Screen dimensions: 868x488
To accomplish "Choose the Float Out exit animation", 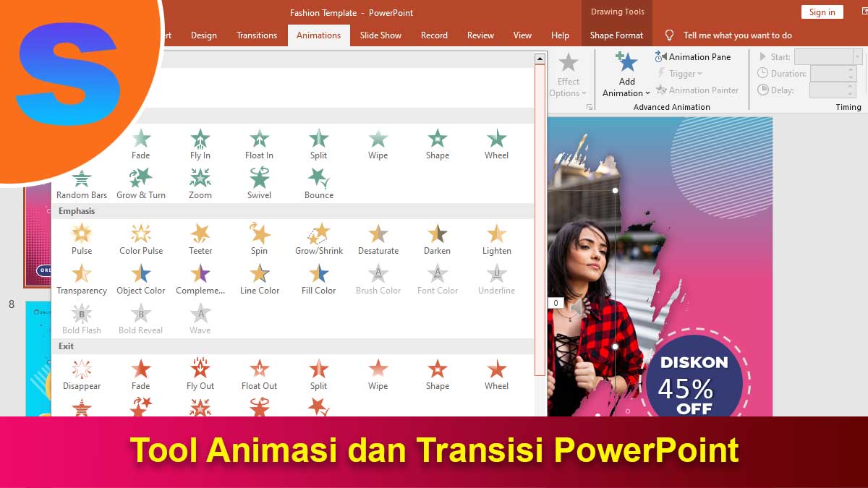I will point(260,374).
